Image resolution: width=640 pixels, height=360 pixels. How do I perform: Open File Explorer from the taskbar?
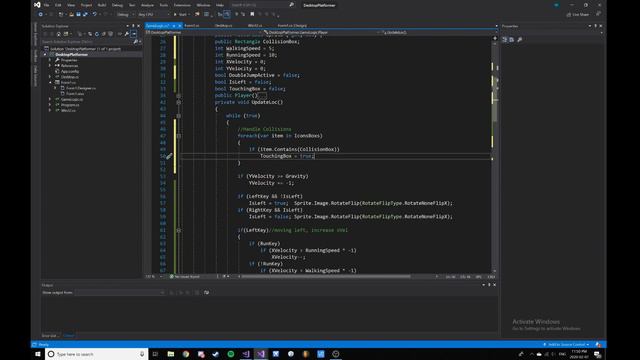171,354
